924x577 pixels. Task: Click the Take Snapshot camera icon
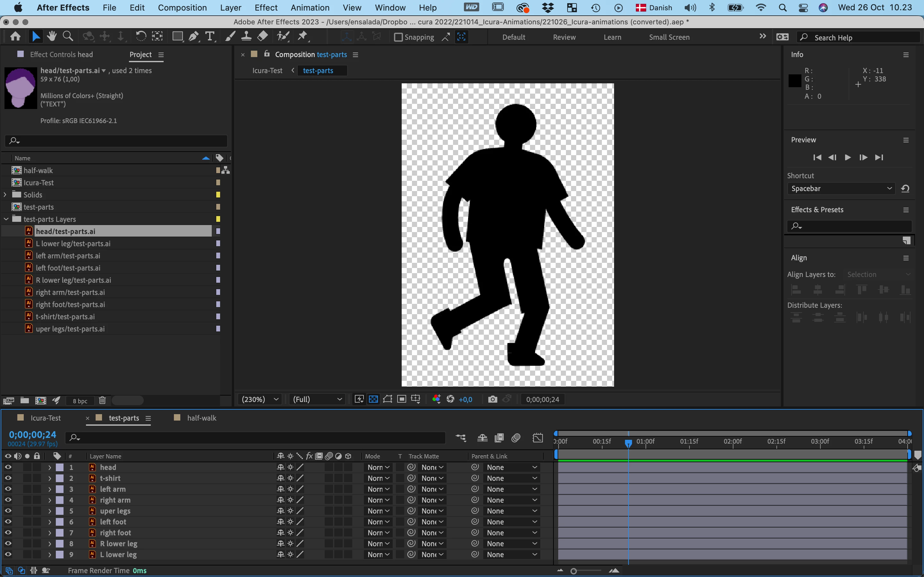tap(492, 399)
